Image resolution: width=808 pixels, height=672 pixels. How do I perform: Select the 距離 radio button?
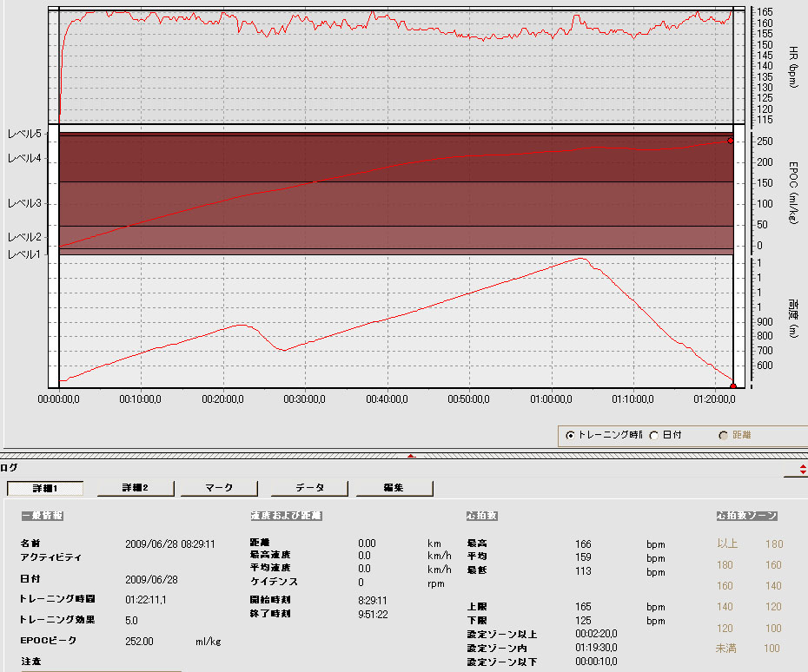(x=723, y=436)
